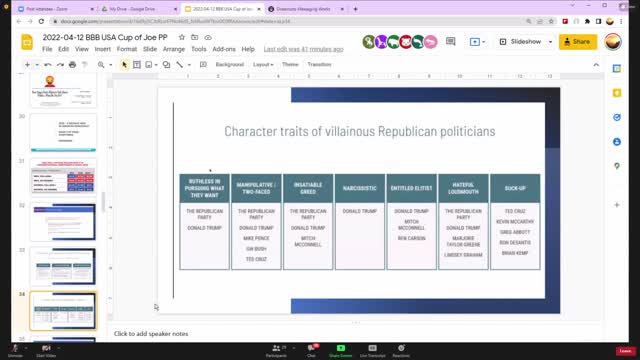
Task: Click the redo icon
Action: pyautogui.click(x=60, y=64)
